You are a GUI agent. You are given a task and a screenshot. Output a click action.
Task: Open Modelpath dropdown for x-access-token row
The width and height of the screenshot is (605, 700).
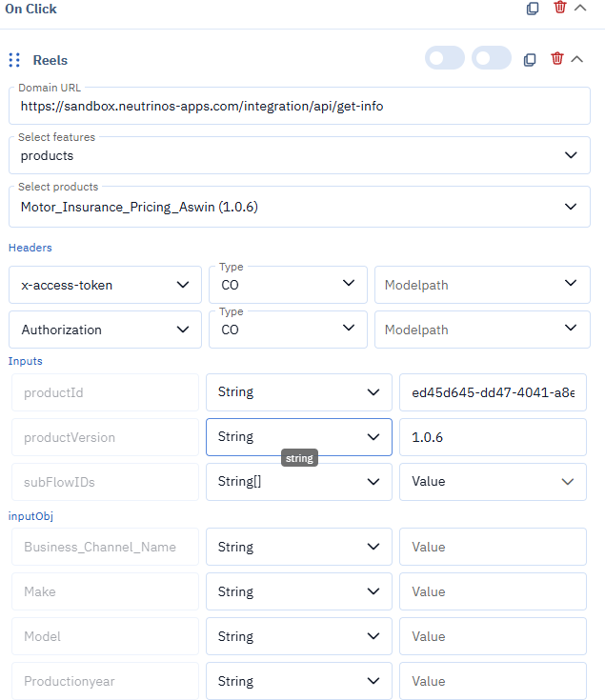tap(481, 285)
